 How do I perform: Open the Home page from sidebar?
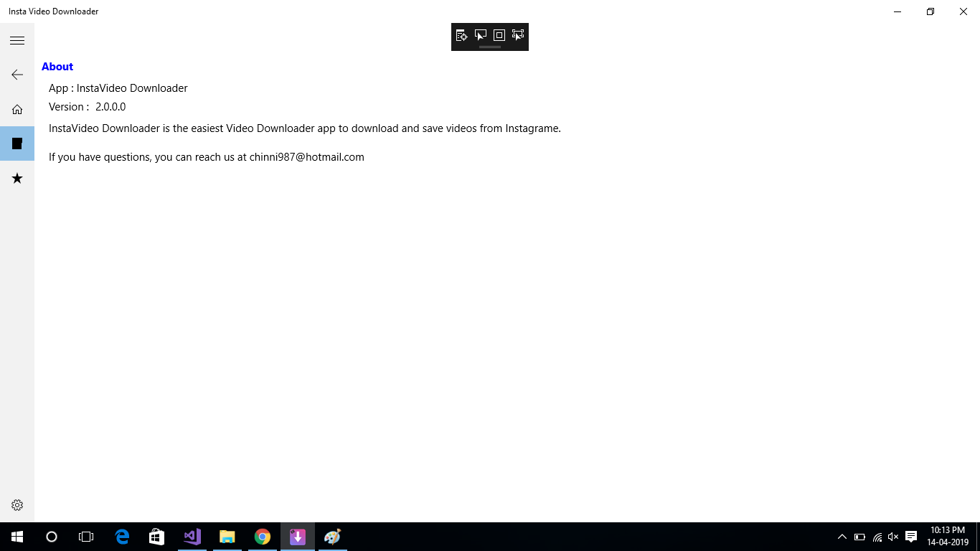pyautogui.click(x=17, y=109)
